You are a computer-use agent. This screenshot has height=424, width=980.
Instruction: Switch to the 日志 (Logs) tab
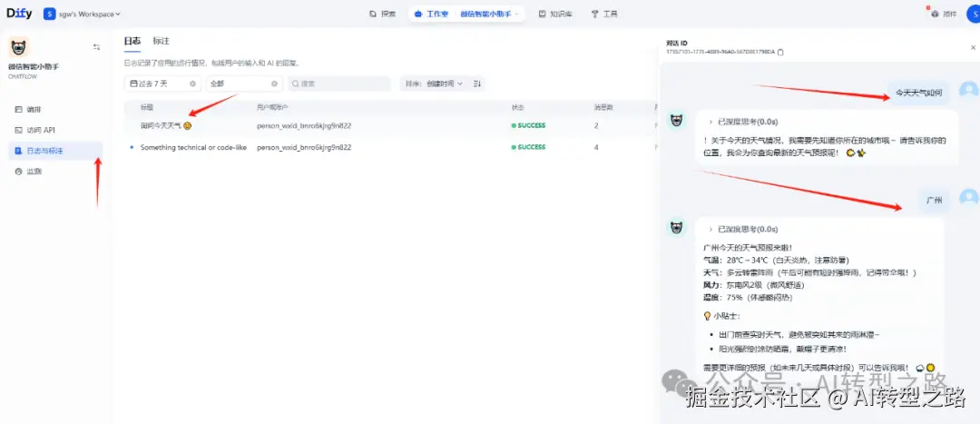tap(132, 41)
